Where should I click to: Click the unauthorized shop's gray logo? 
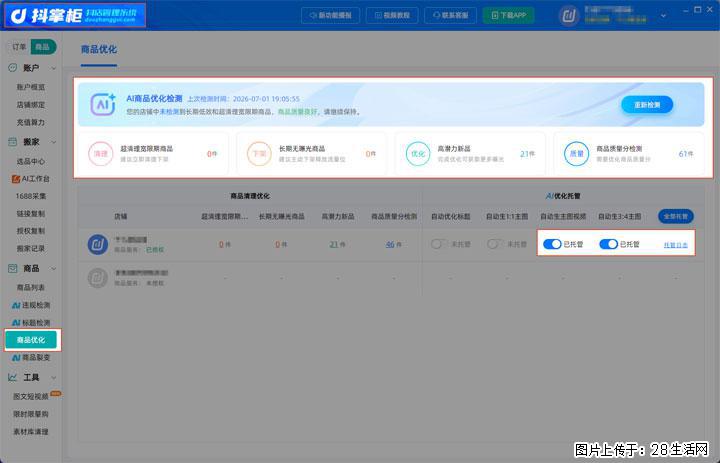click(x=98, y=278)
